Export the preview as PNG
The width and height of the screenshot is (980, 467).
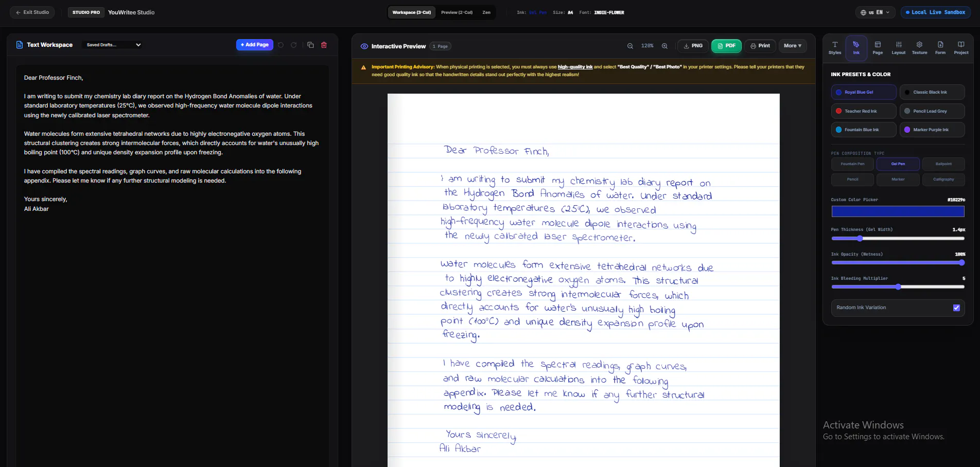tap(693, 46)
